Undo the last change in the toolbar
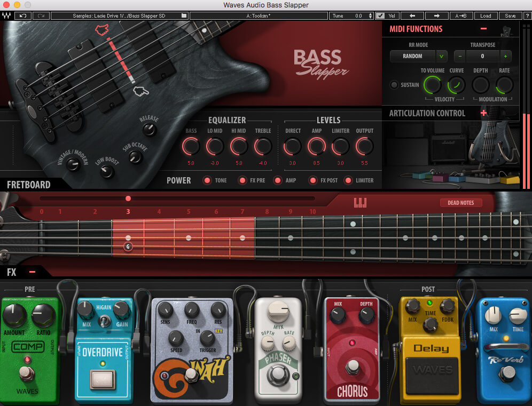This screenshot has width=532, height=406. 23,15
